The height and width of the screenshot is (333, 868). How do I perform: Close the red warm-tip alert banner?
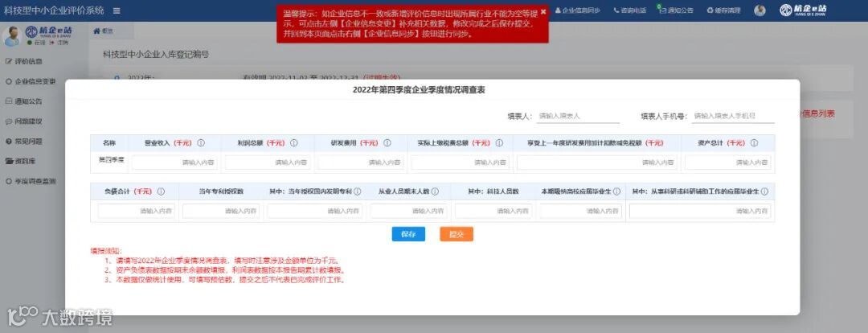coord(543,11)
